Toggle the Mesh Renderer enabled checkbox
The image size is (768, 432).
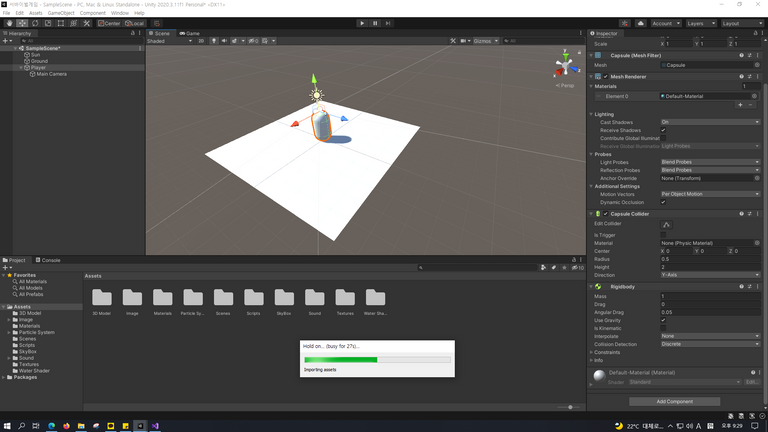606,76
